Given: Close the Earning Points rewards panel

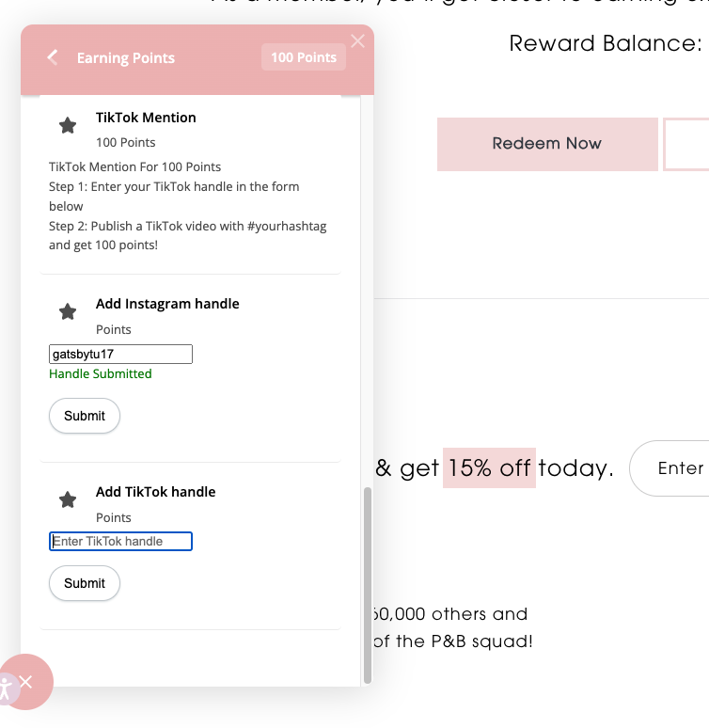Looking at the screenshot, I should pyautogui.click(x=357, y=41).
